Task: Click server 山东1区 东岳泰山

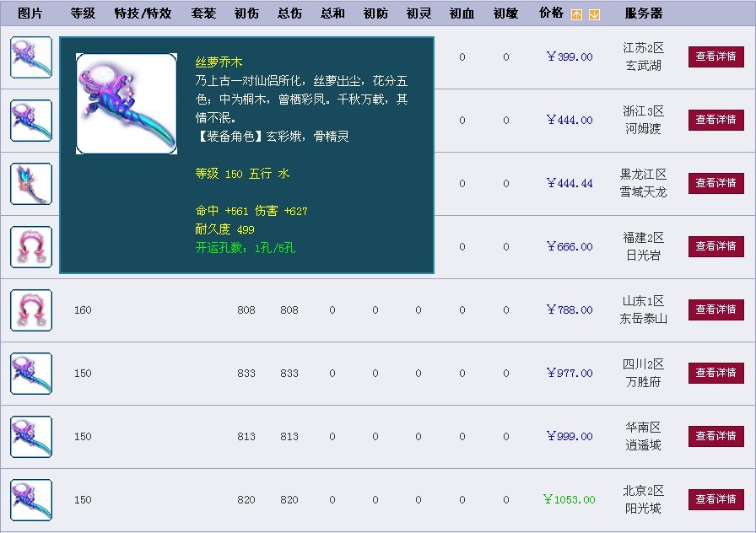Action: coord(643,310)
